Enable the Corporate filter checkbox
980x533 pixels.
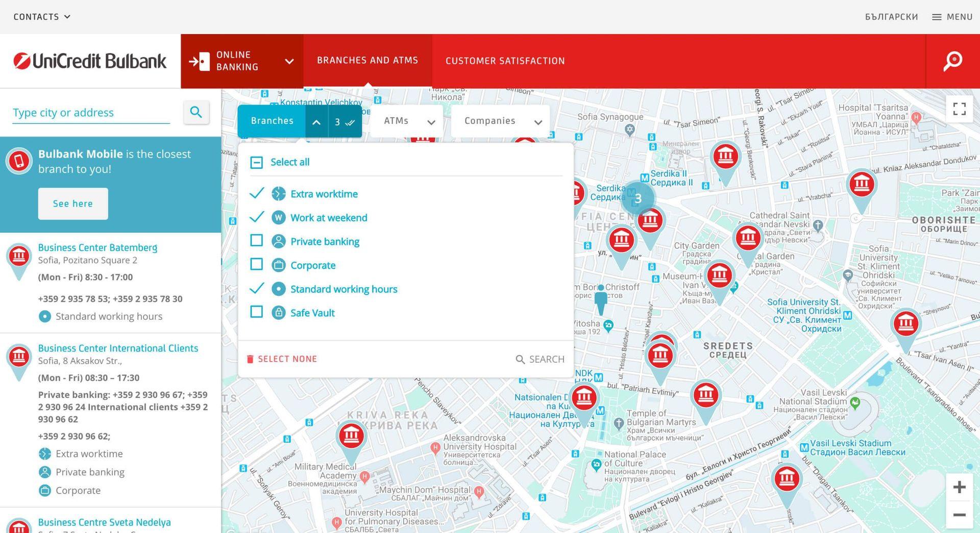click(257, 264)
